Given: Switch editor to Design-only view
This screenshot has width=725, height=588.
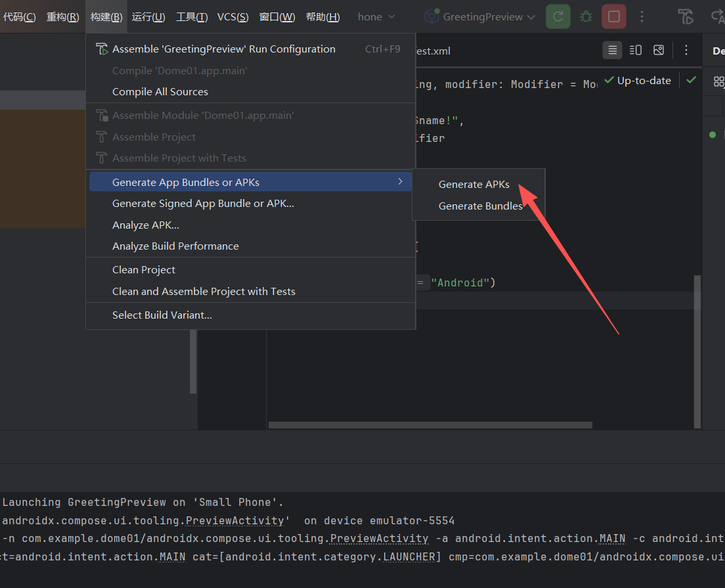Looking at the screenshot, I should pyautogui.click(x=659, y=50).
